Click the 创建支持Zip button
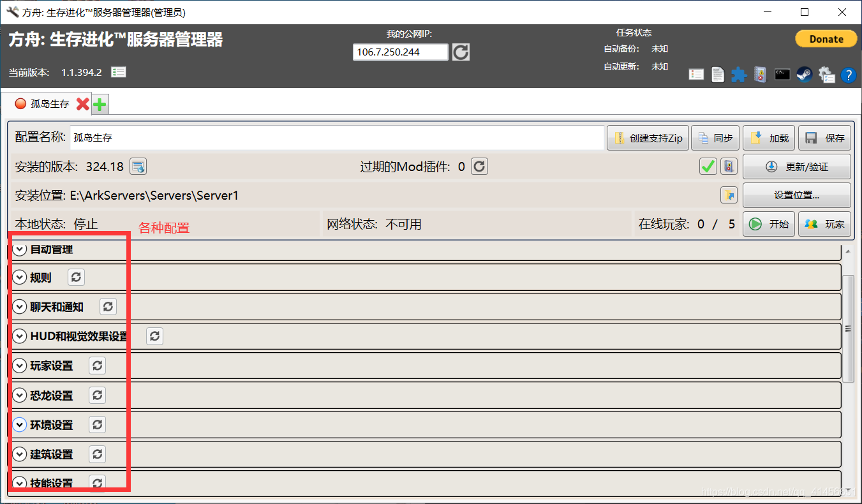The width and height of the screenshot is (862, 504). point(648,138)
